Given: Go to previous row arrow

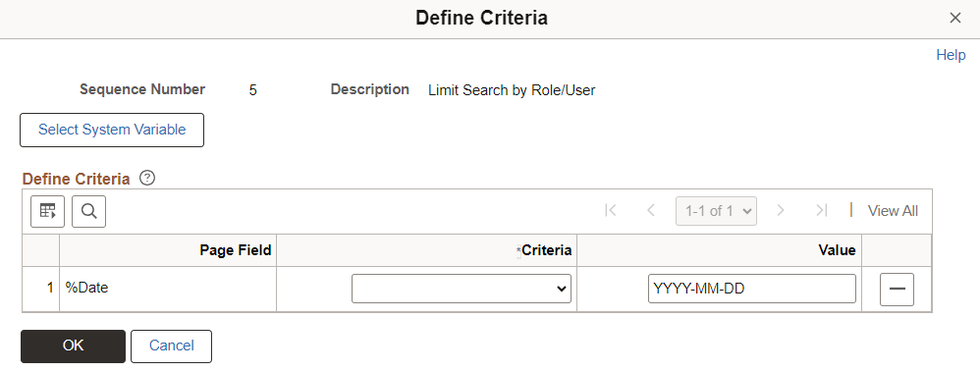Looking at the screenshot, I should pyautogui.click(x=651, y=211).
